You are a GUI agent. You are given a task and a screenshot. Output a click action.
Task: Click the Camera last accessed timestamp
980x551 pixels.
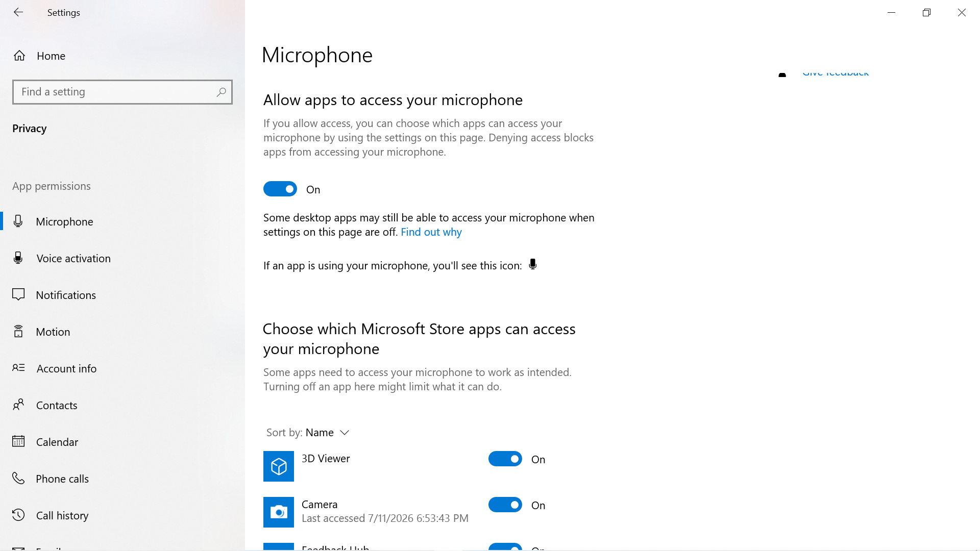tap(385, 518)
